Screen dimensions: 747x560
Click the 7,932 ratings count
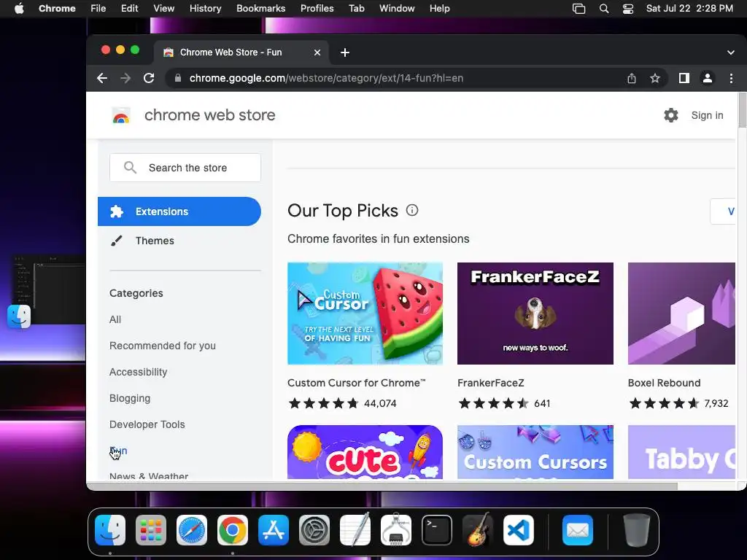[716, 403]
